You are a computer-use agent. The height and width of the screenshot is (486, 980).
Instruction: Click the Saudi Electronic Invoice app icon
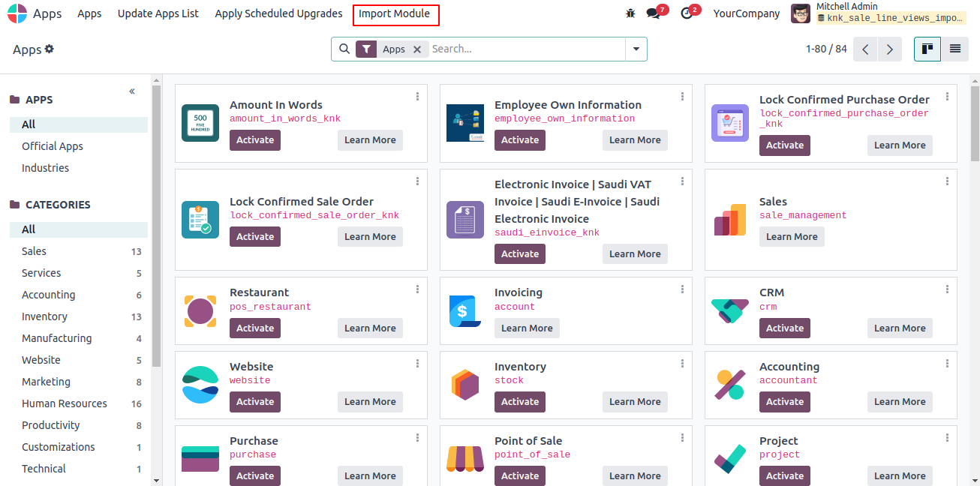point(465,220)
